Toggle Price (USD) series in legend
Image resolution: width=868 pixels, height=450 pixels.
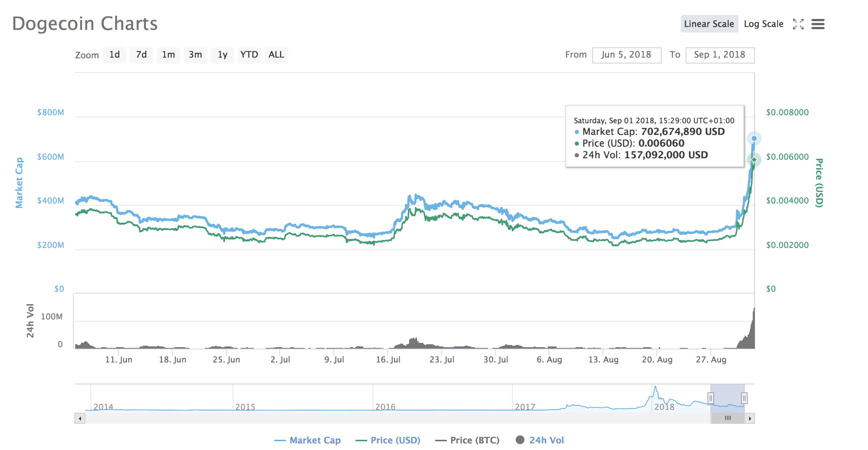click(x=388, y=440)
